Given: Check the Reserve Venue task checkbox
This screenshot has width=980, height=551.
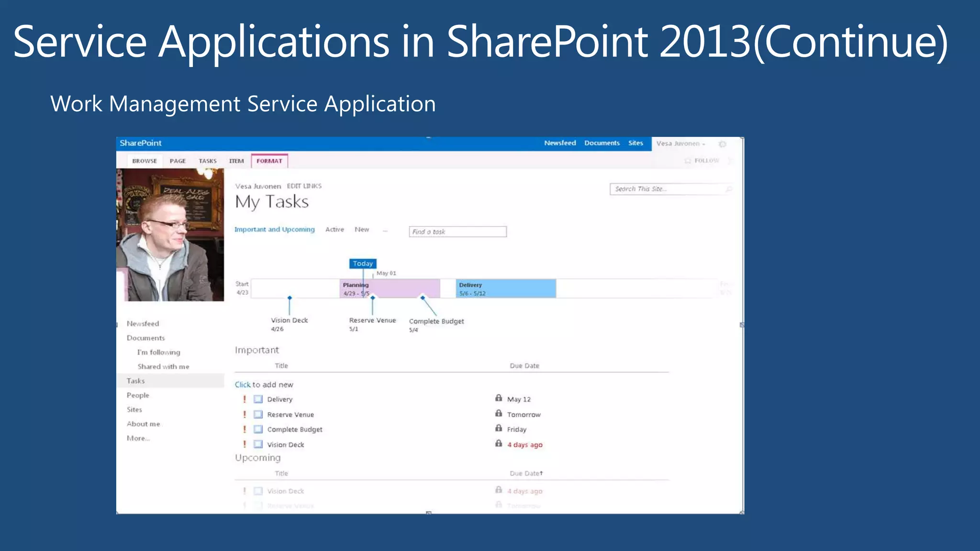Looking at the screenshot, I should coord(258,414).
